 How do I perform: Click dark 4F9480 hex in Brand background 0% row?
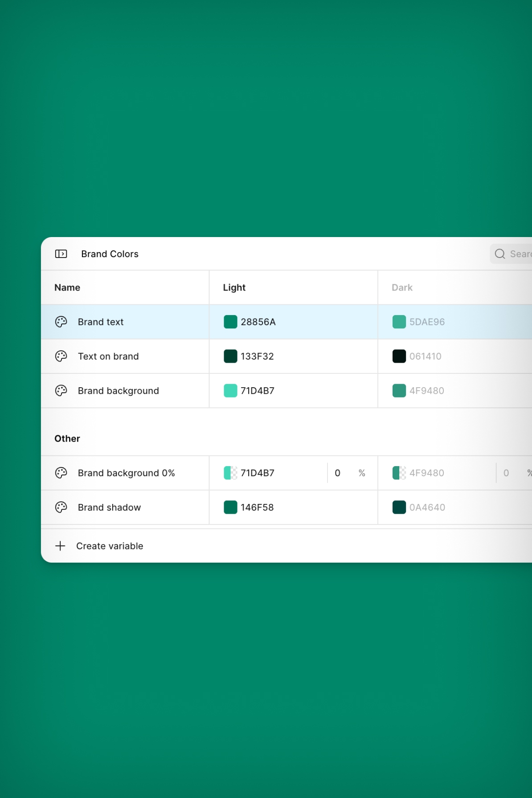coord(427,473)
